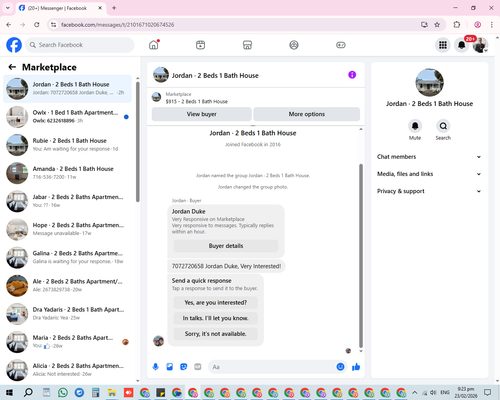The height and width of the screenshot is (400, 500).
Task: Click the house group photo in right panel
Action: [x=429, y=82]
